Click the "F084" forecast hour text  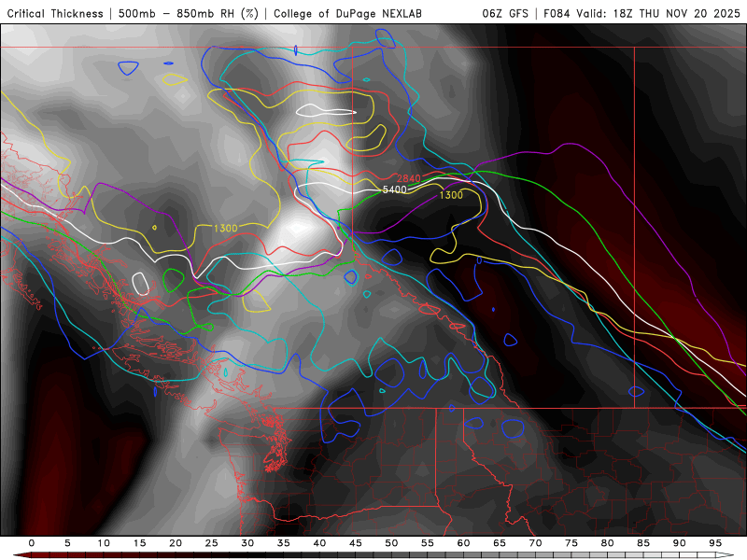click(x=557, y=13)
